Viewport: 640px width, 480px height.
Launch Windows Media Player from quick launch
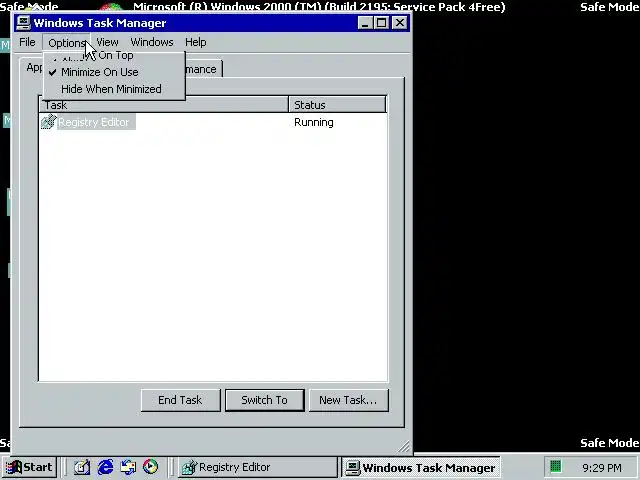(x=151, y=467)
